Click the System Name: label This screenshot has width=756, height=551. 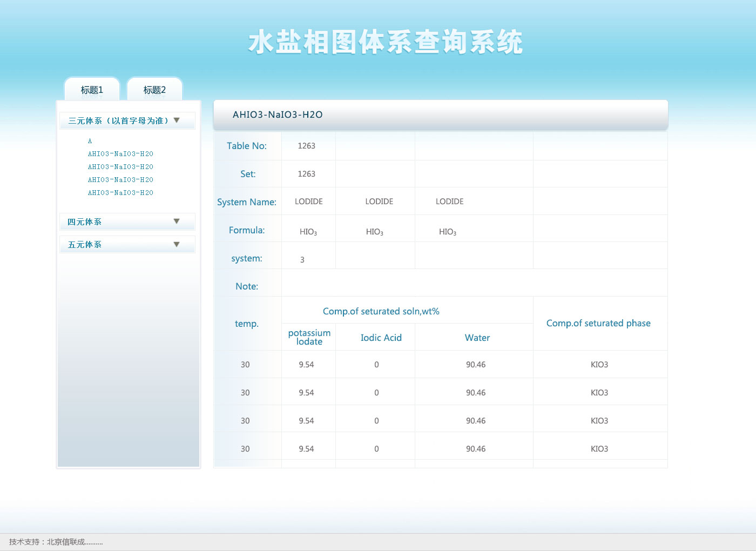[247, 202]
